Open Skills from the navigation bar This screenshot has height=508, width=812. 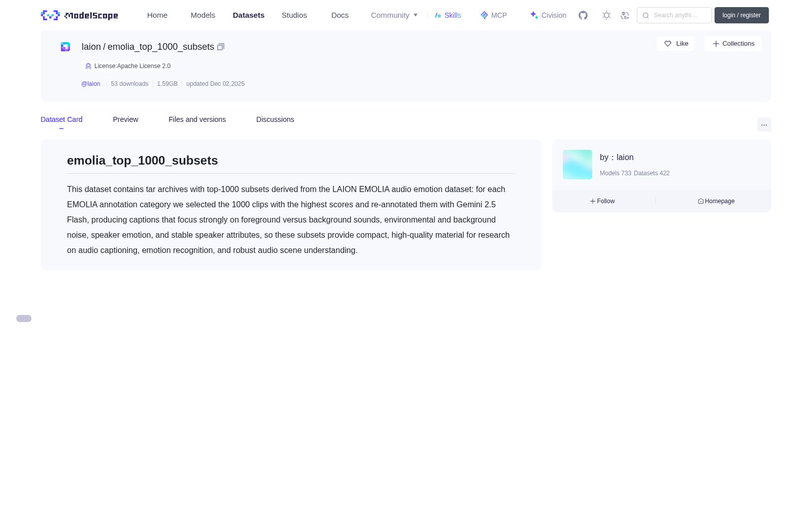click(448, 15)
